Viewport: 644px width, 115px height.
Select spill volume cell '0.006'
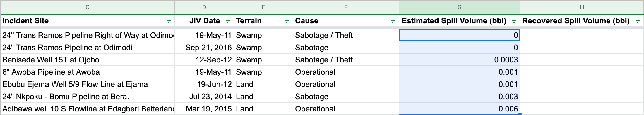460,109
